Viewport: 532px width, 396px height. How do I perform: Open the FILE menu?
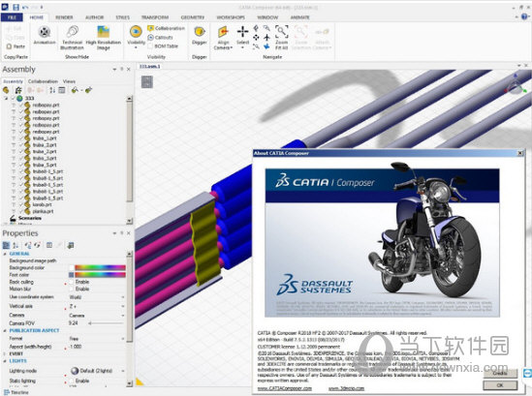12,17
